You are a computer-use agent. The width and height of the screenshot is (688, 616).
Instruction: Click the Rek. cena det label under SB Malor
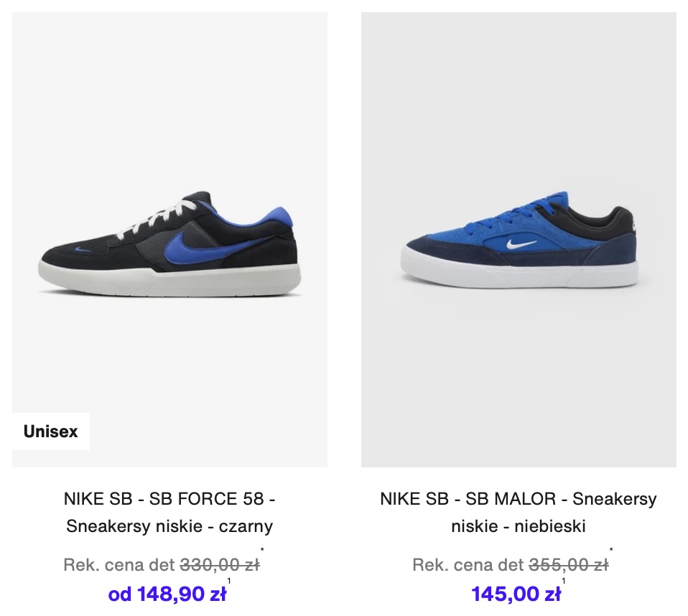tap(468, 564)
